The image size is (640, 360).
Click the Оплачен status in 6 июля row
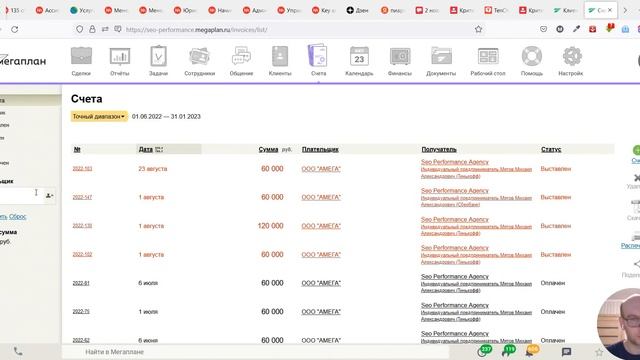tap(553, 283)
